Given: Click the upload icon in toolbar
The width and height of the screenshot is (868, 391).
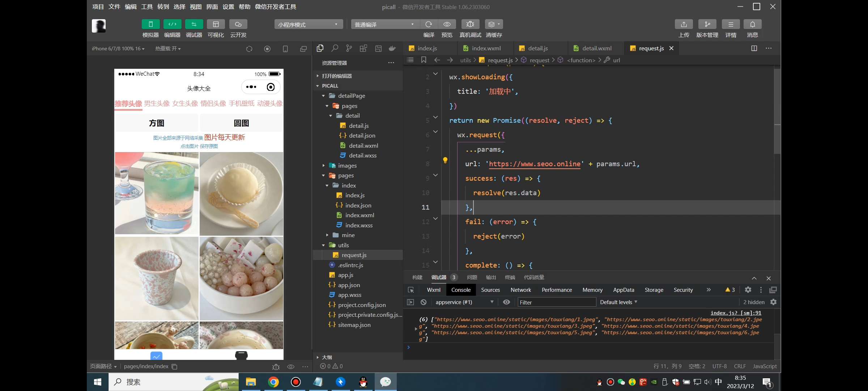Looking at the screenshot, I should pos(684,24).
